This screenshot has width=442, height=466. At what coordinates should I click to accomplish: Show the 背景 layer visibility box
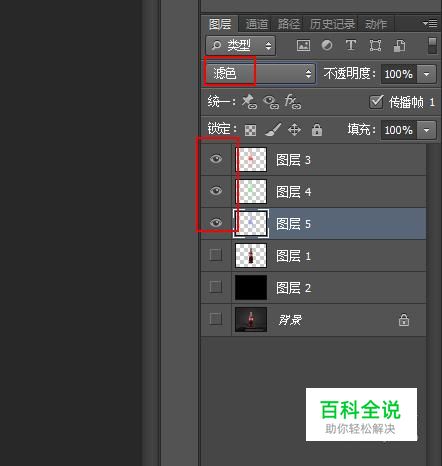pos(216,319)
